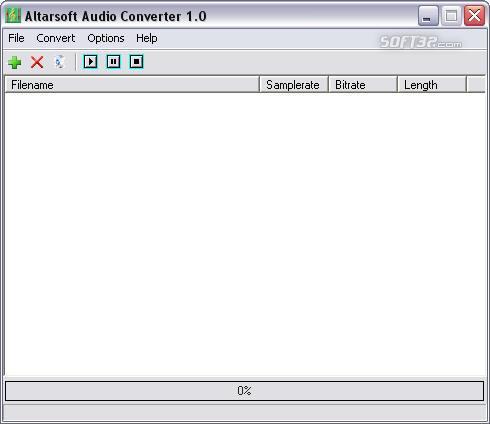
Task: Sort list by Bitrate column header
Action: click(x=363, y=85)
